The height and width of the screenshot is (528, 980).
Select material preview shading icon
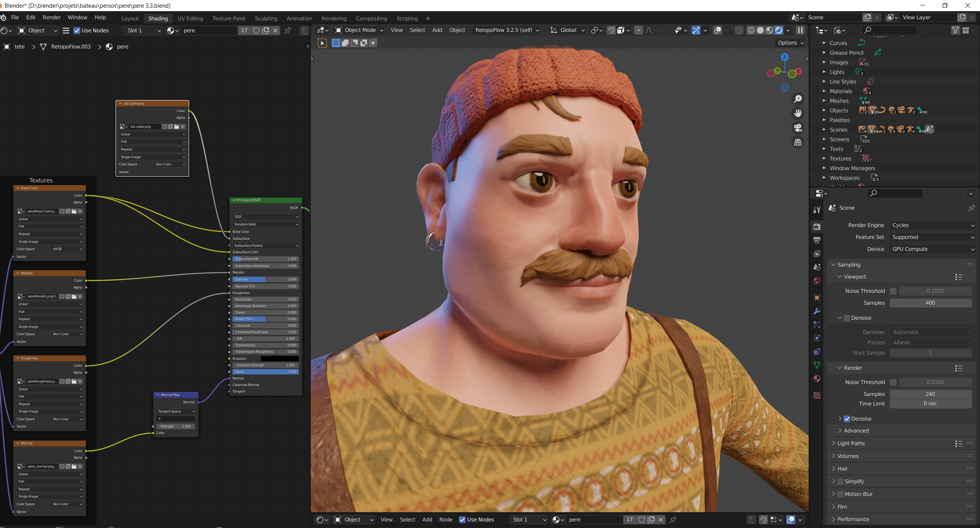pyautogui.click(x=769, y=30)
